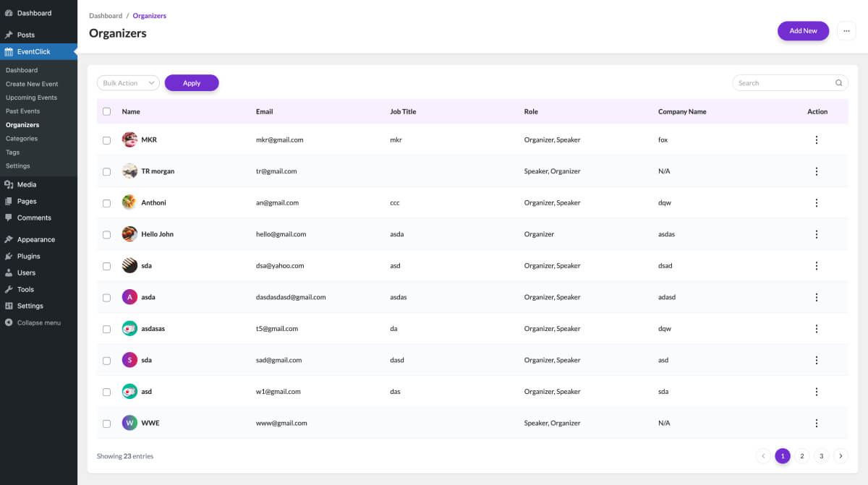Image resolution: width=868 pixels, height=485 pixels.
Task: Check the TR morgan row checkbox
Action: pyautogui.click(x=107, y=172)
